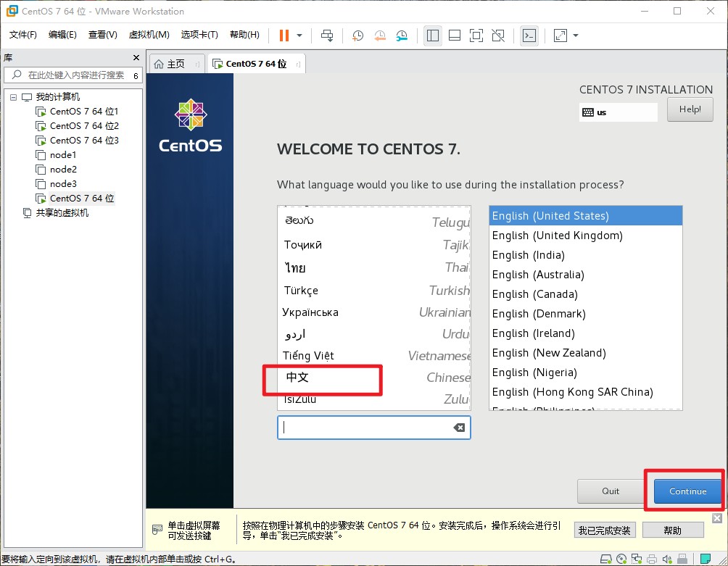Select English (Canada) locale
Viewport: 728px width, 566px height.
click(585, 294)
